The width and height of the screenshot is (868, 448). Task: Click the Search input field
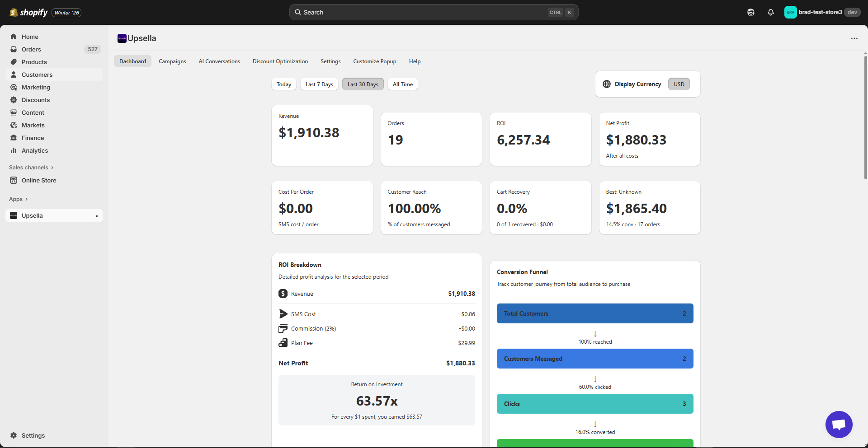click(434, 12)
